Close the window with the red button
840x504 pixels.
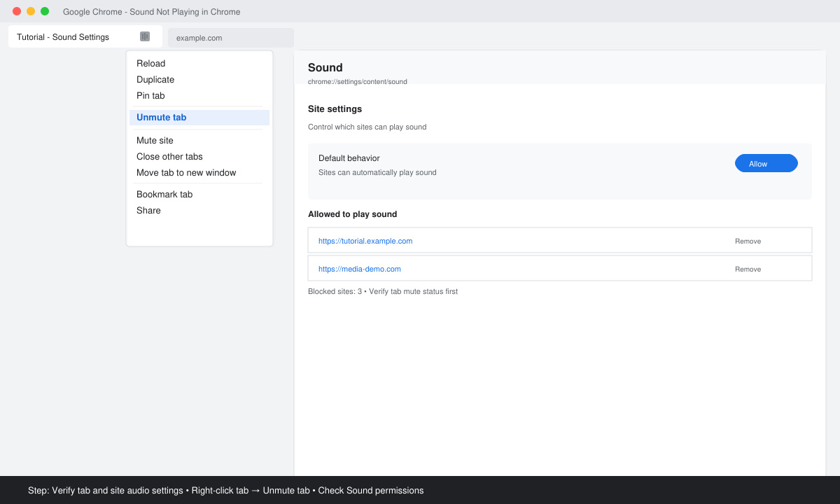point(17,11)
